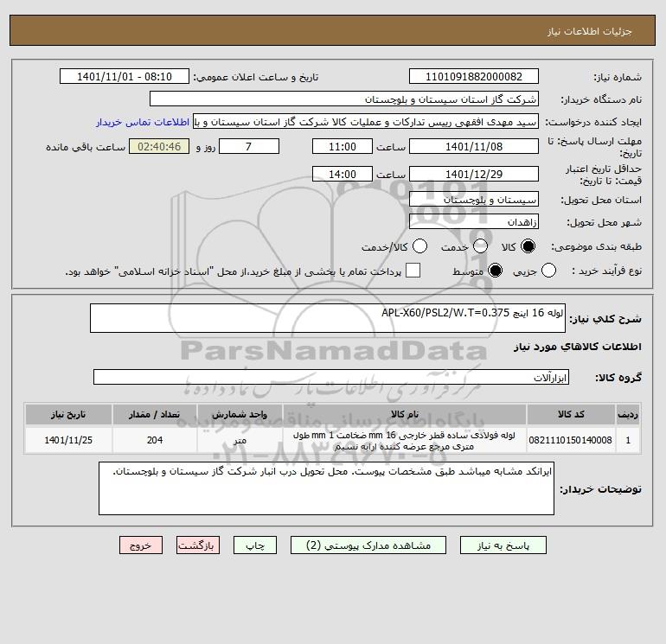The width and height of the screenshot is (666, 644).
Task: Toggle the treasury bonds payment checkbox
Action: pos(413,271)
